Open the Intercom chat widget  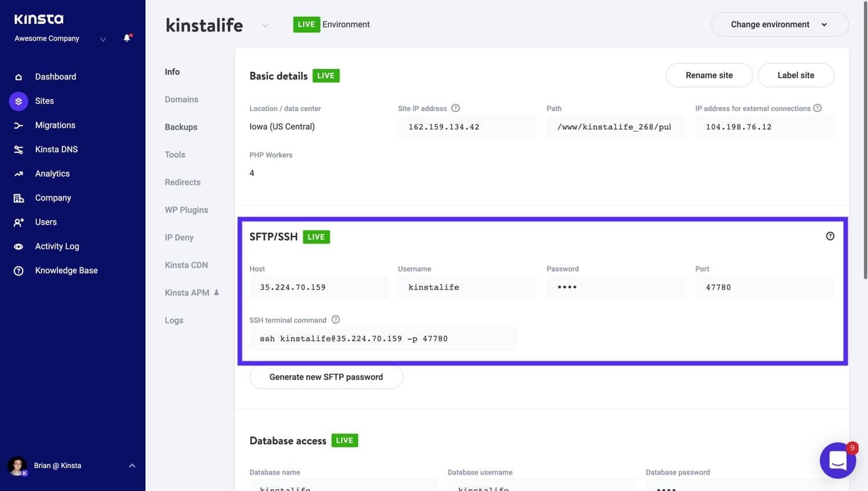837,460
